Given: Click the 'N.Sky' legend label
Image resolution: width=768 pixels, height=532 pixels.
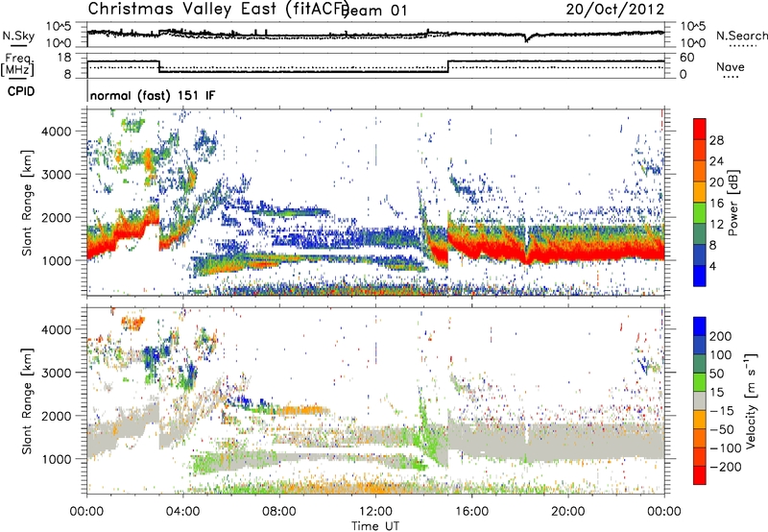Looking at the screenshot, I should [18, 36].
